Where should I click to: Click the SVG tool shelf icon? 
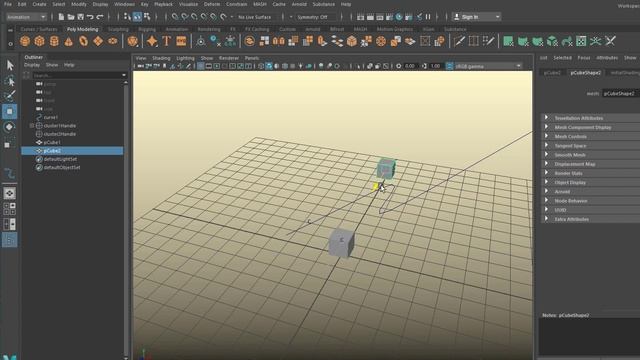tap(181, 41)
